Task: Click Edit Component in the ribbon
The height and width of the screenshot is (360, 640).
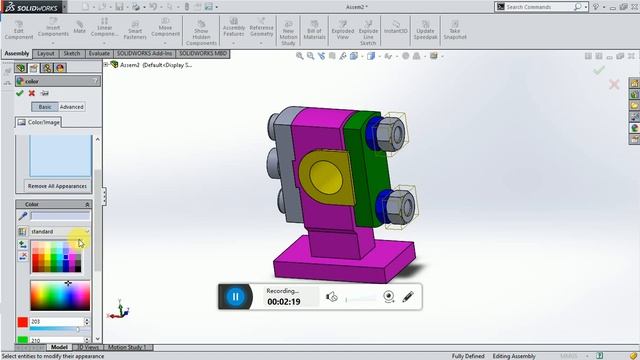Action: click(18, 30)
